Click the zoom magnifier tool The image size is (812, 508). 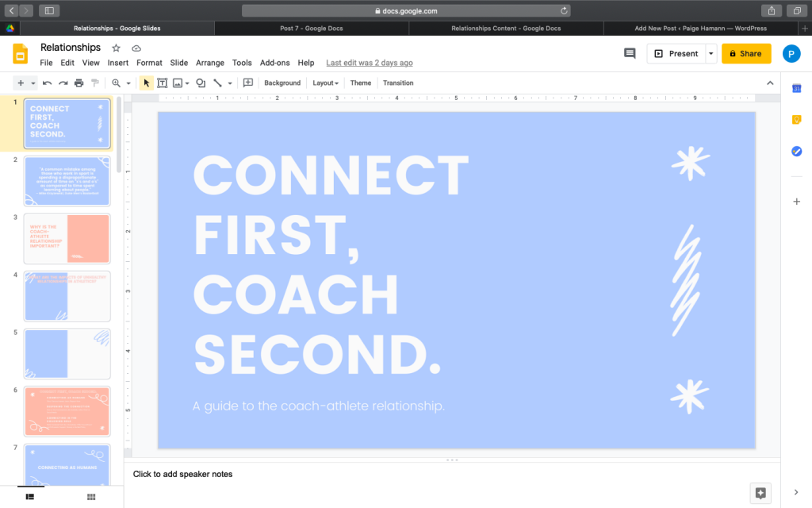(116, 83)
